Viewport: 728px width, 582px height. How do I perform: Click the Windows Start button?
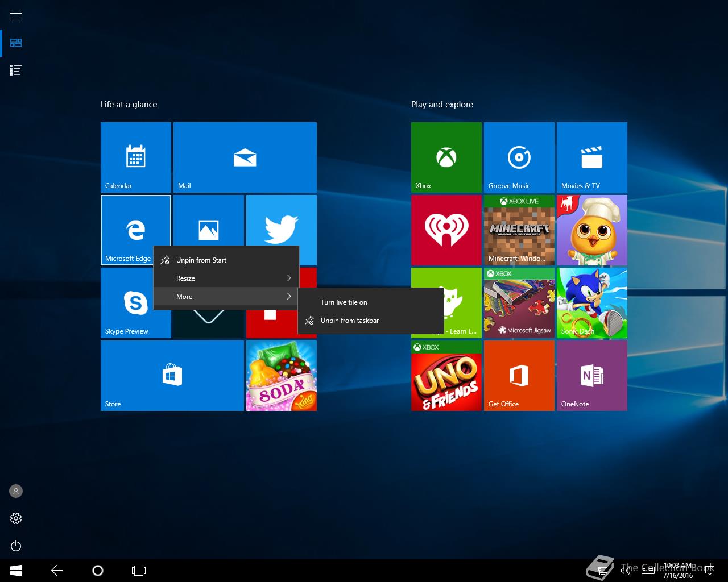coord(16,571)
